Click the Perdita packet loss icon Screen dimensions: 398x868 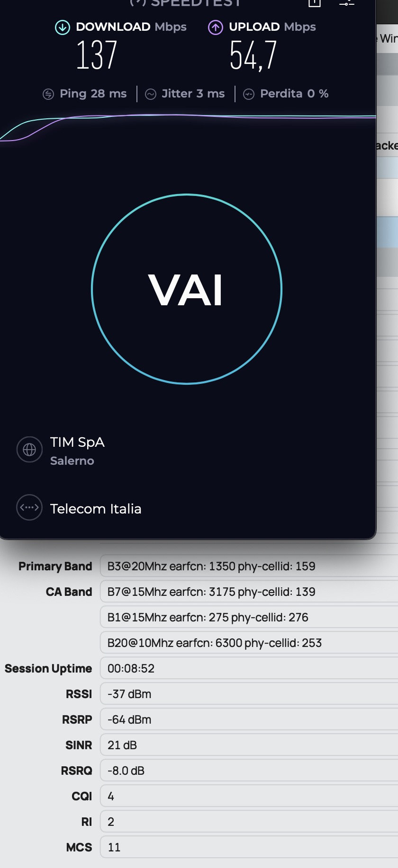tap(249, 94)
